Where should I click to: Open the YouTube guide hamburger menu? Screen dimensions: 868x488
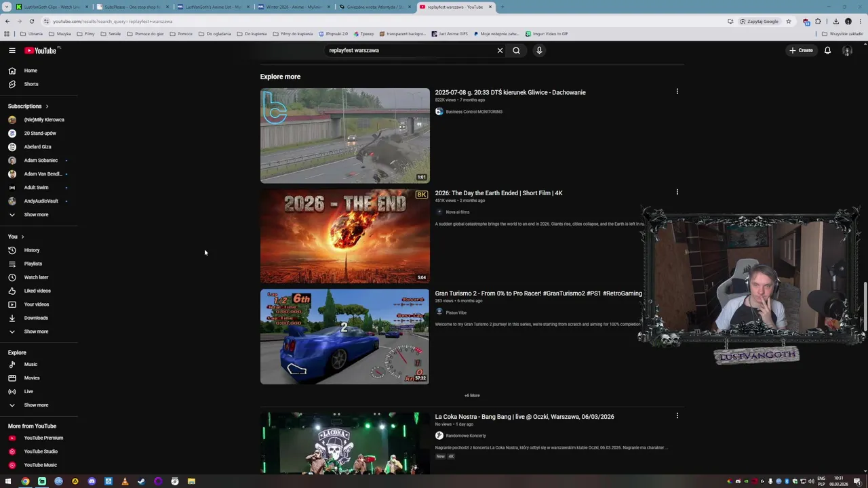click(x=12, y=50)
